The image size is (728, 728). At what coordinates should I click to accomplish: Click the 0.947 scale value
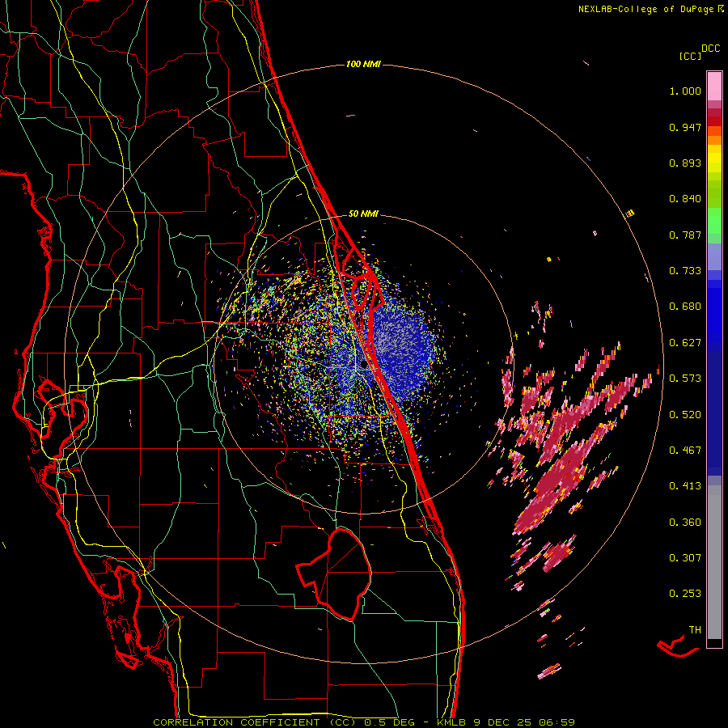tap(685, 127)
